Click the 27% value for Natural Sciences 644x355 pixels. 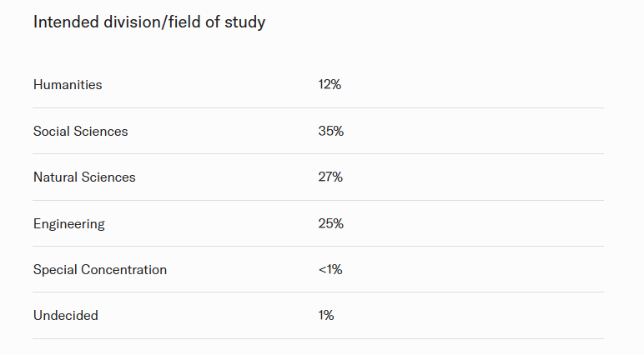(330, 177)
